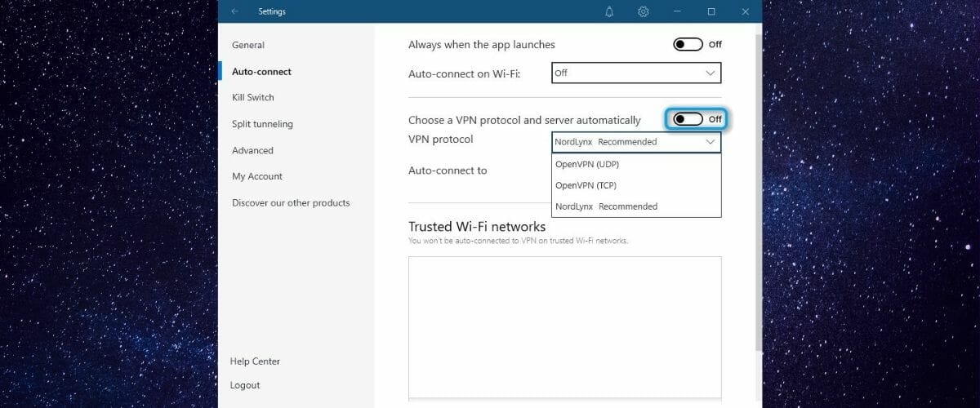Screen dimensions: 980x408
Task: Open notifications bell icon
Action: tap(609, 11)
